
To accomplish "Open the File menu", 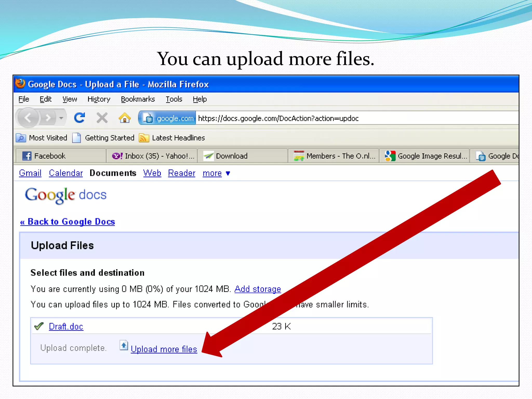I will pyautogui.click(x=24, y=99).
